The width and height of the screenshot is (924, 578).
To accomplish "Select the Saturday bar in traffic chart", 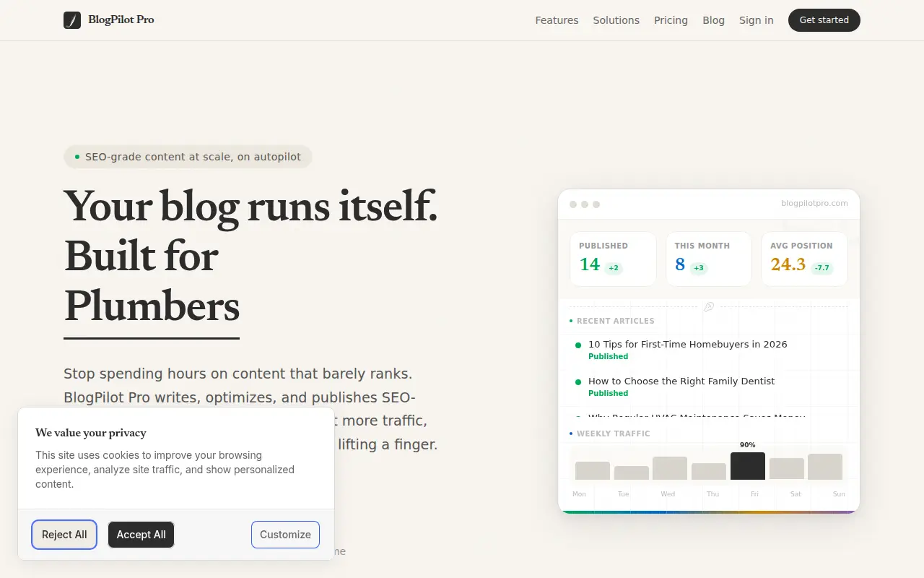I will coord(787,469).
